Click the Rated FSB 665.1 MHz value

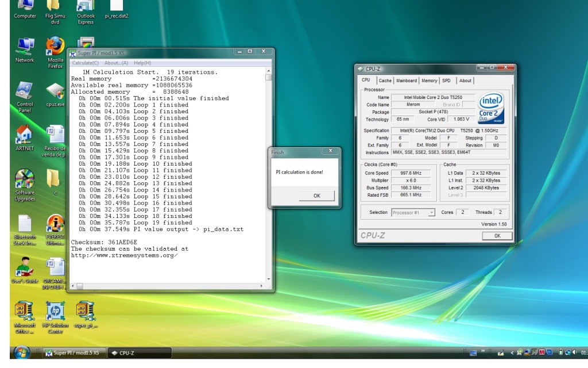click(x=411, y=195)
